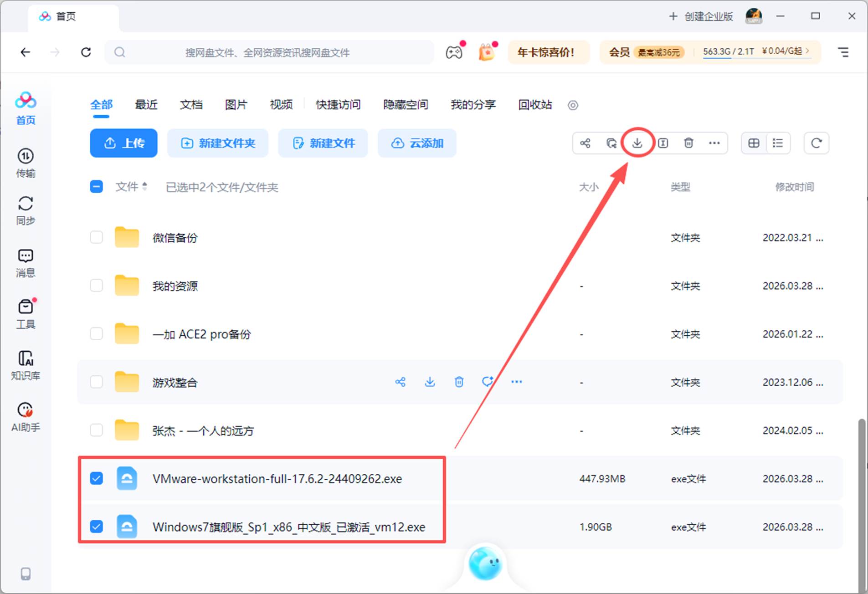Click the game controller icon near the search bar

454,52
